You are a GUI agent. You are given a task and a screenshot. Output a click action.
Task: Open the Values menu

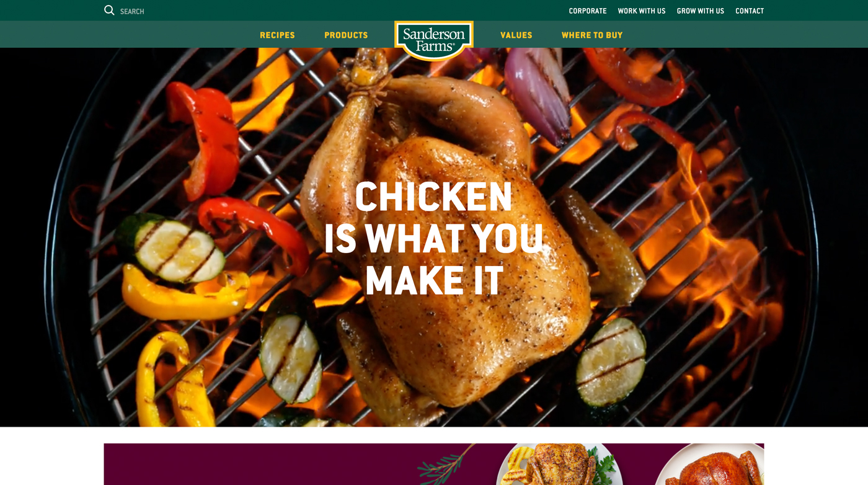click(x=516, y=35)
